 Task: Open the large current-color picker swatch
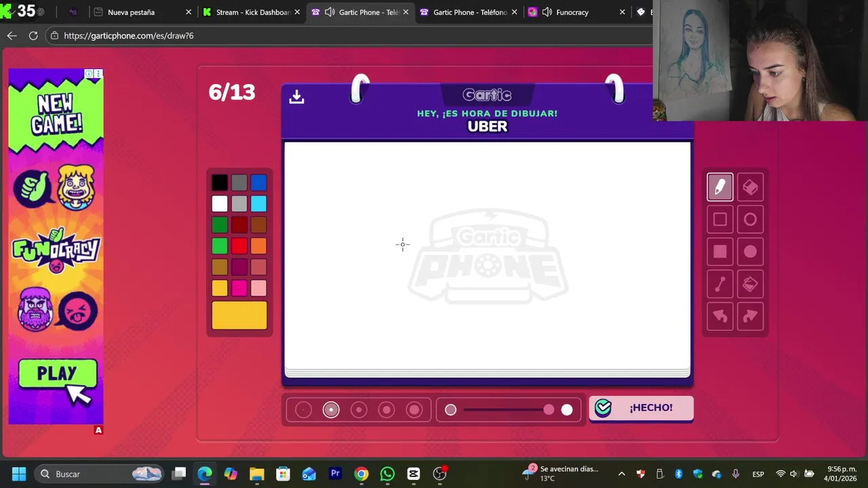coord(239,315)
